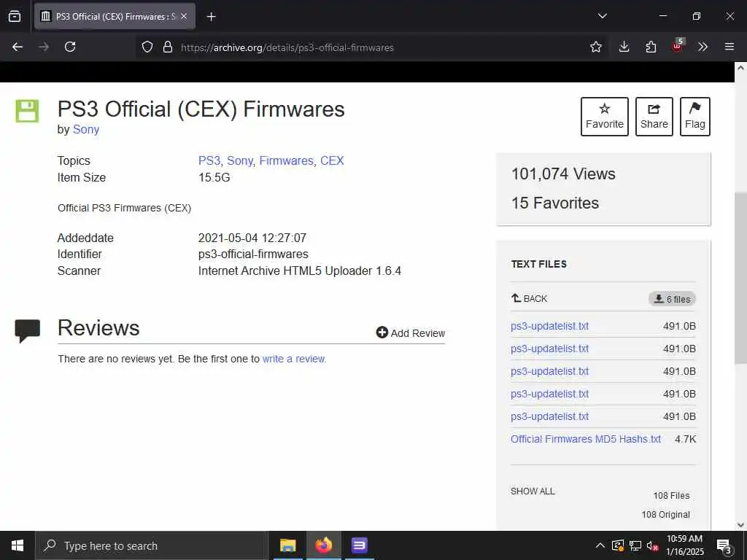Image resolution: width=747 pixels, height=560 pixels.
Task: Click the identifier ps3-official-firmwares value
Action: tap(253, 254)
